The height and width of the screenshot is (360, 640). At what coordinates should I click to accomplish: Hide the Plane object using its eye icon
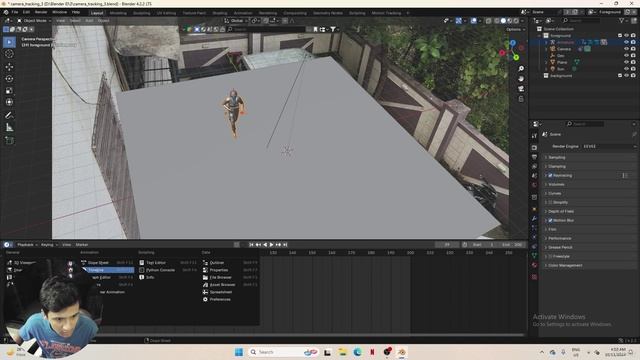tap(626, 62)
